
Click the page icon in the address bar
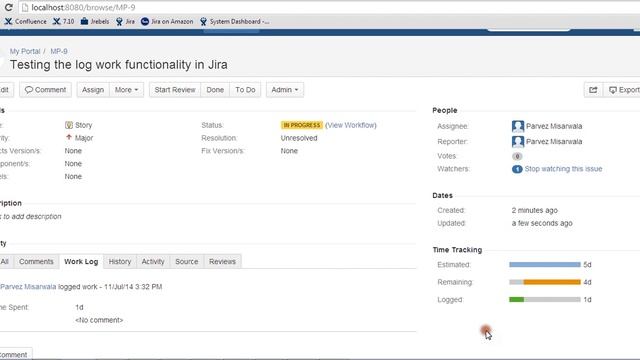pyautogui.click(x=25, y=7)
